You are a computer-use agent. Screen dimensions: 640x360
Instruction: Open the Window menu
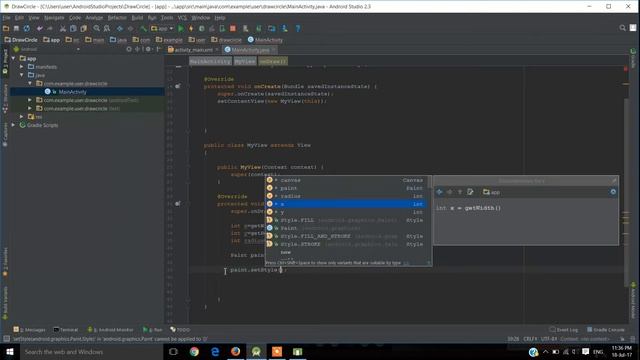pyautogui.click(x=200, y=18)
